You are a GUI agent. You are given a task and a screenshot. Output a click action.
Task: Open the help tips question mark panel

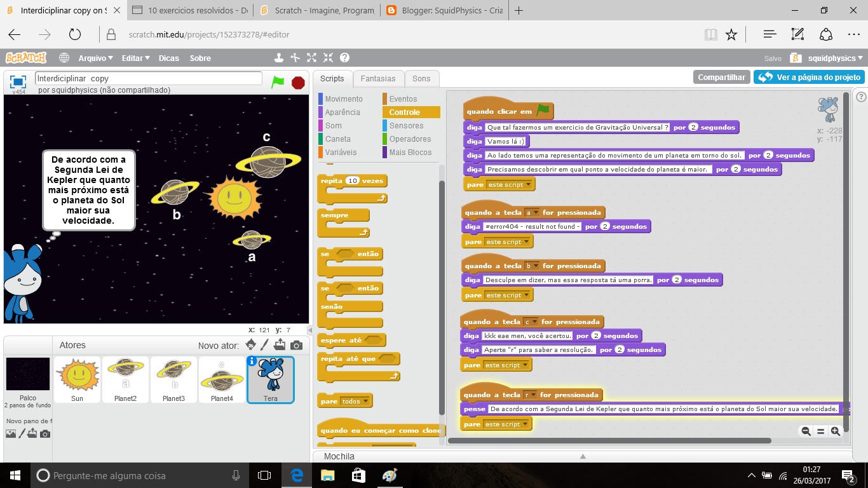pyautogui.click(x=861, y=97)
